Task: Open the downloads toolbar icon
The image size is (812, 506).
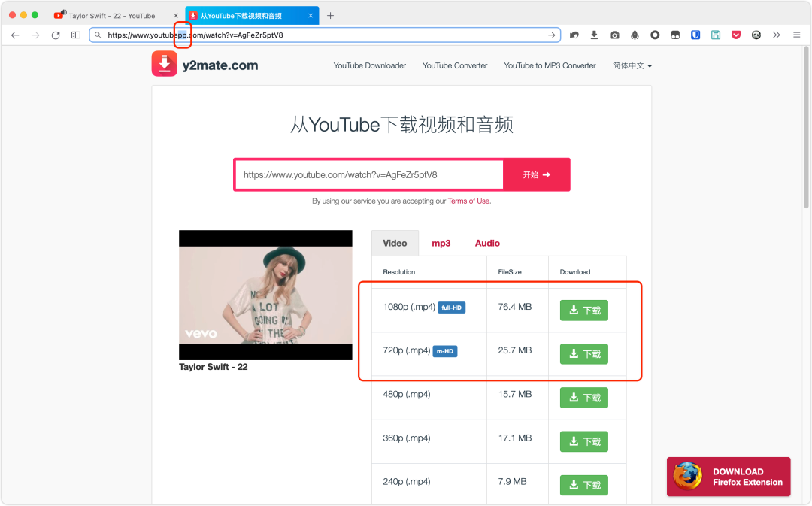Action: click(x=594, y=35)
